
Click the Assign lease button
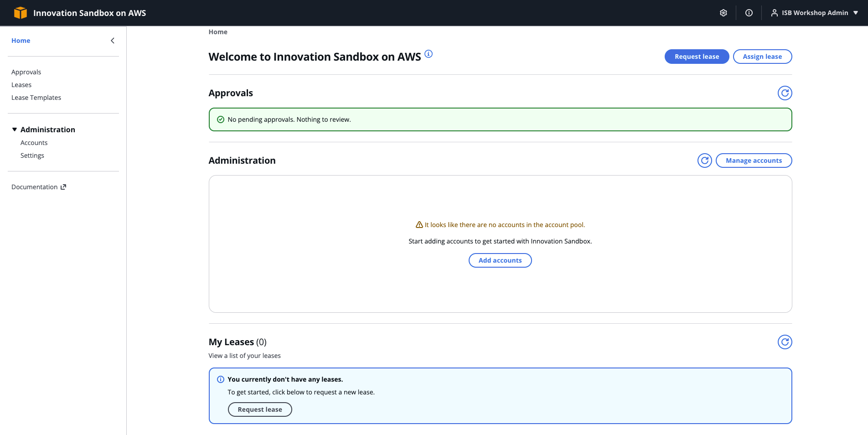coord(762,57)
